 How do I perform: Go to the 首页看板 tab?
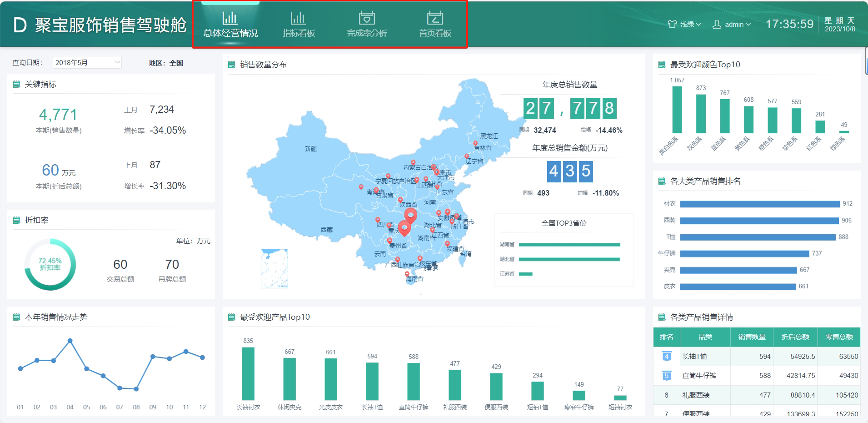435,24
